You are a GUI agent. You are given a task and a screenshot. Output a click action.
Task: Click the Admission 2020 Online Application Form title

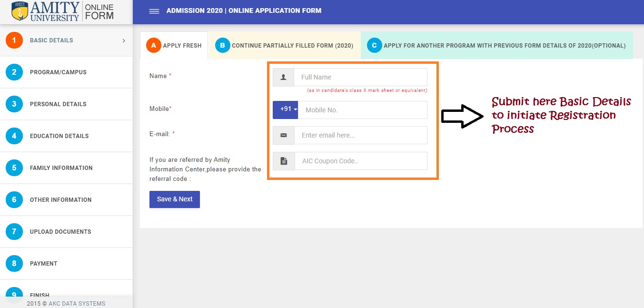(244, 10)
